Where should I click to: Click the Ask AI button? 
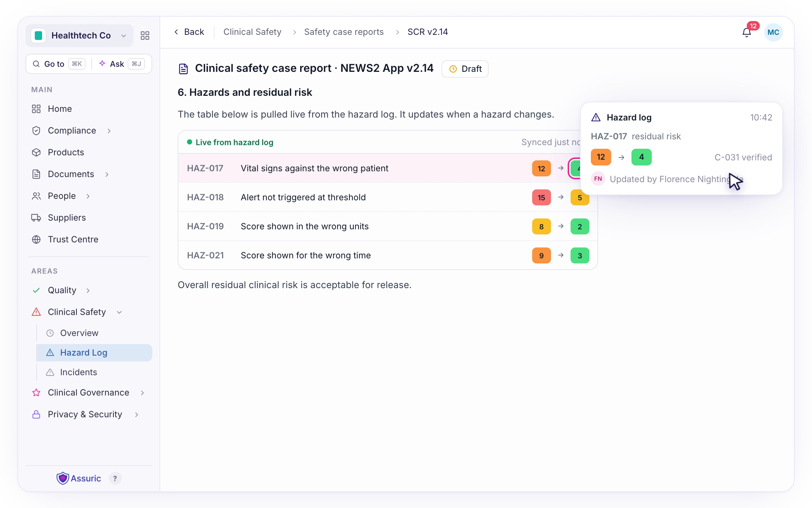(122, 64)
